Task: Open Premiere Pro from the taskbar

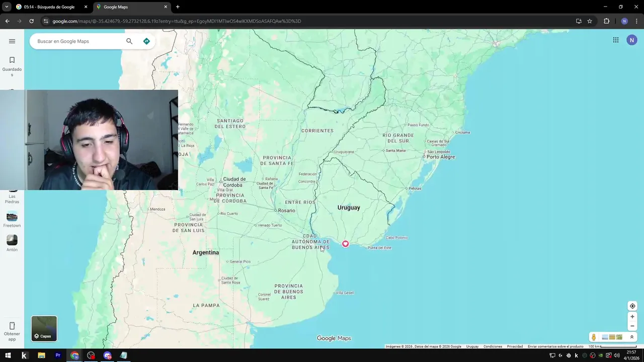Action: (58, 355)
